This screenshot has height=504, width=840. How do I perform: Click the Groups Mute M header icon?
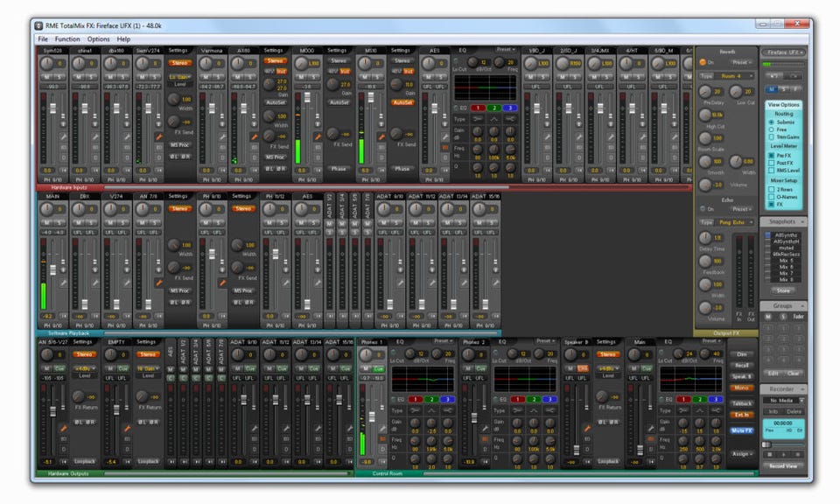[x=768, y=317]
